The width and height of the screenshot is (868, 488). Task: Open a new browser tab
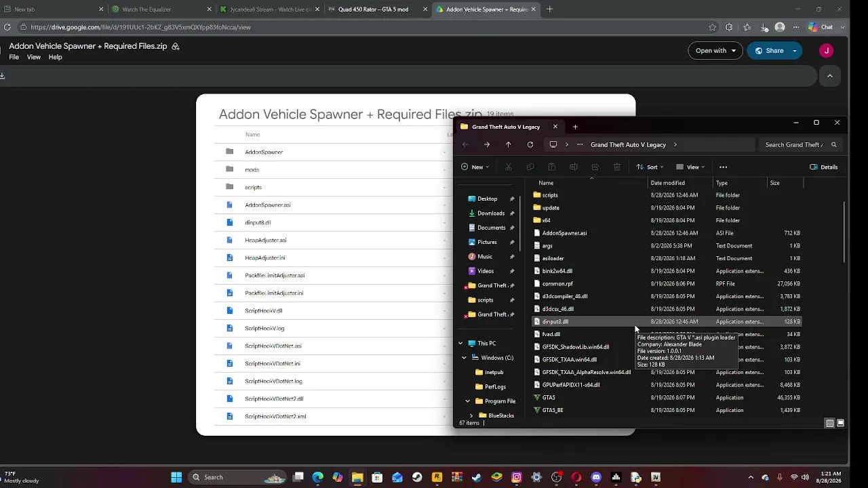(x=549, y=9)
